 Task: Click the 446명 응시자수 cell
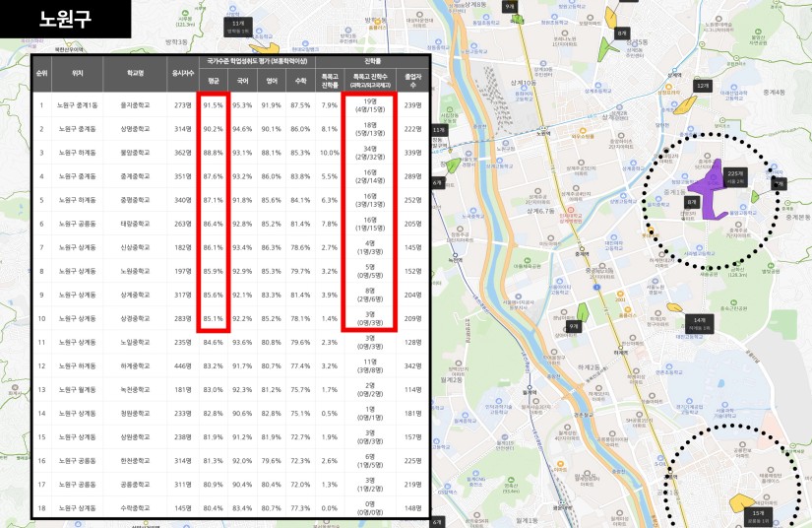click(x=183, y=365)
